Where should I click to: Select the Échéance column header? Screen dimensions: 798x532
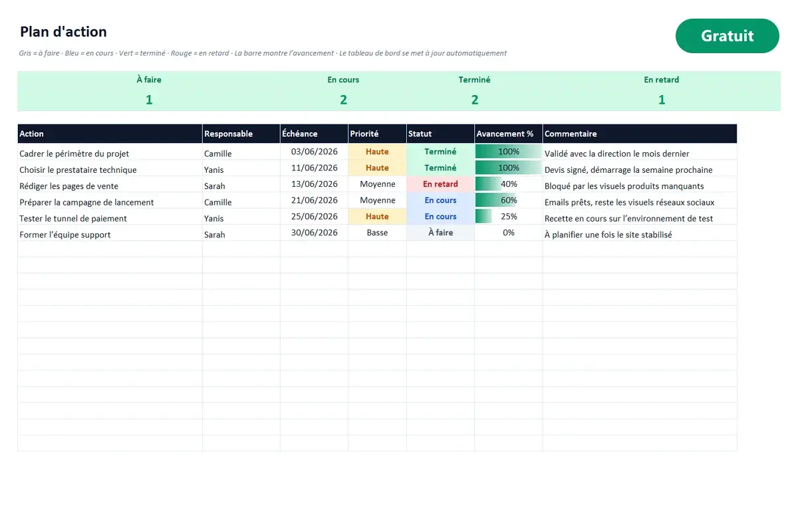[314, 134]
